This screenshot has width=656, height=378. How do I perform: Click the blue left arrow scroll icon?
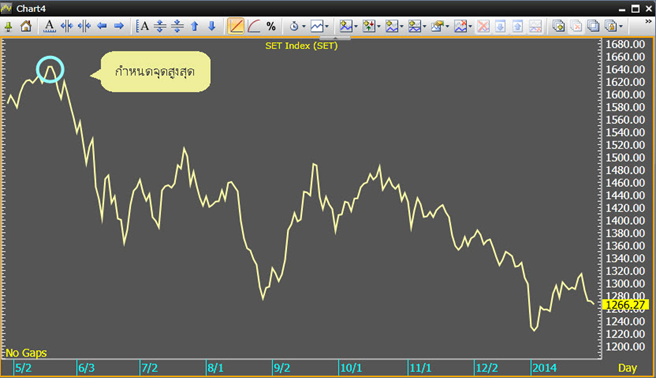[102, 26]
